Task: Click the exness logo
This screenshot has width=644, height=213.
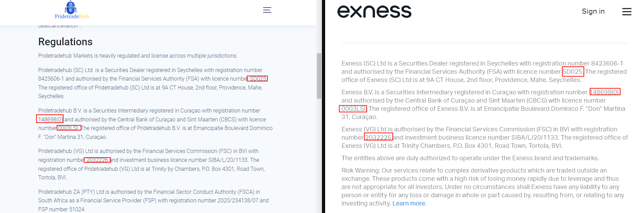Action: (374, 12)
